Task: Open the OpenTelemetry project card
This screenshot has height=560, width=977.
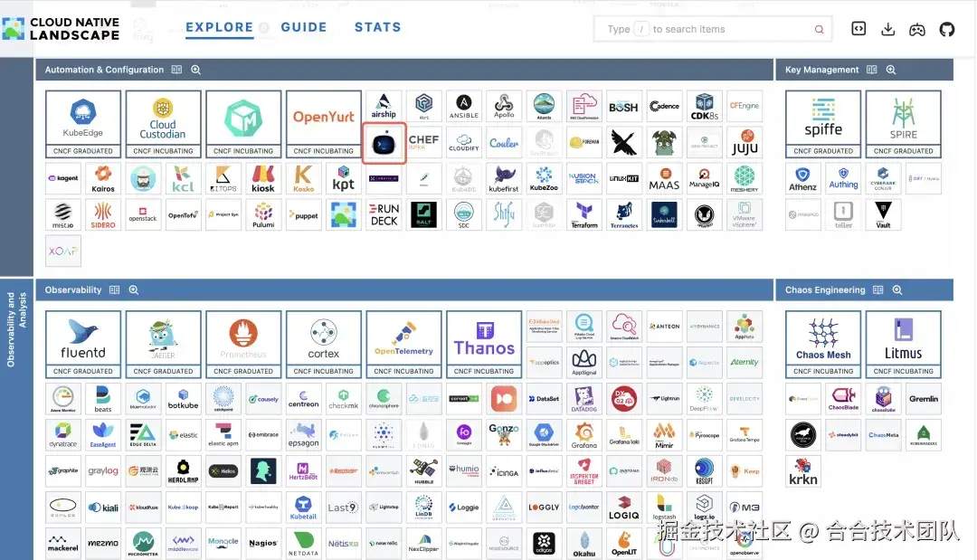Action: coord(403,344)
